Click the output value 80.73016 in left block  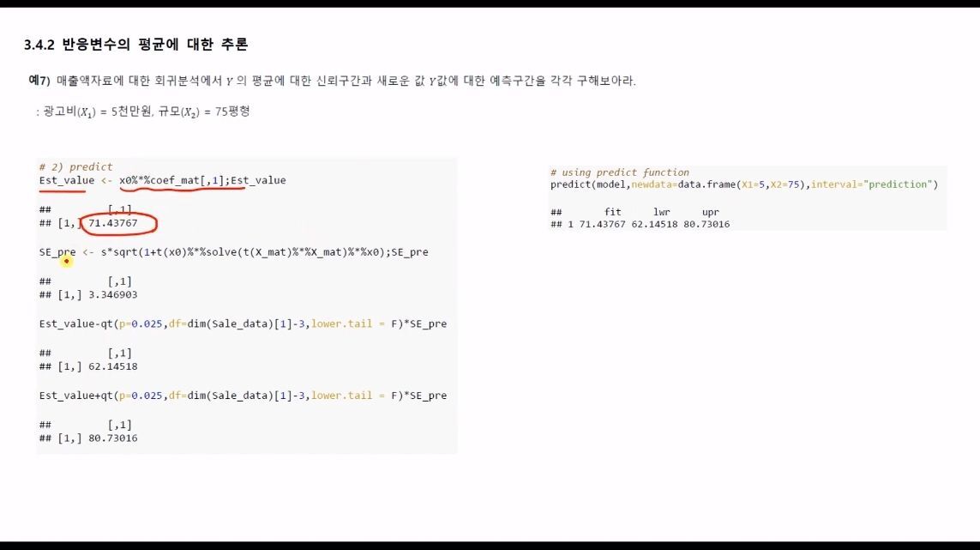[x=112, y=438]
